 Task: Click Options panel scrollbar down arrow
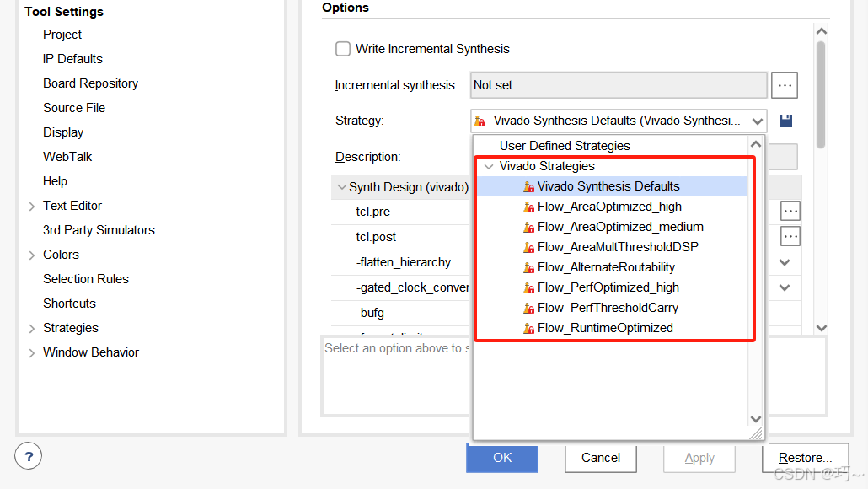point(821,328)
